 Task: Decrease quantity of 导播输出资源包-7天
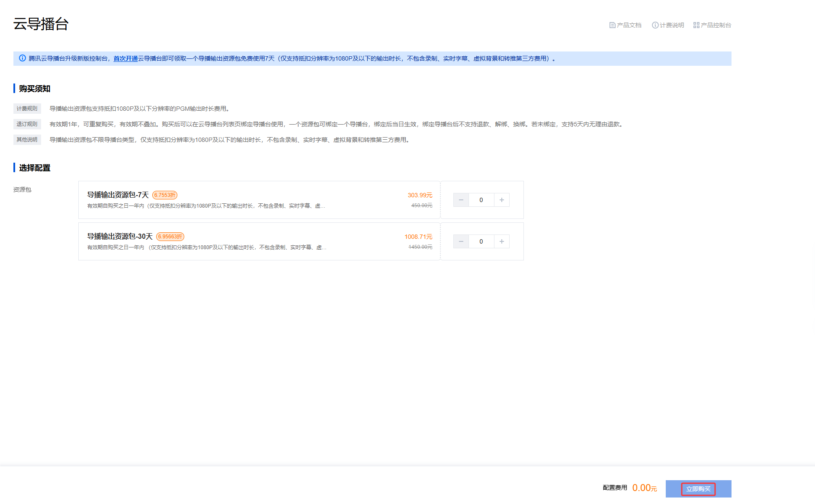coord(461,200)
